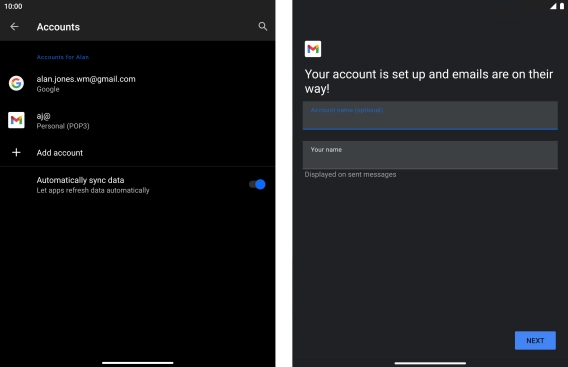Click the Automatically sync data label

(x=80, y=180)
